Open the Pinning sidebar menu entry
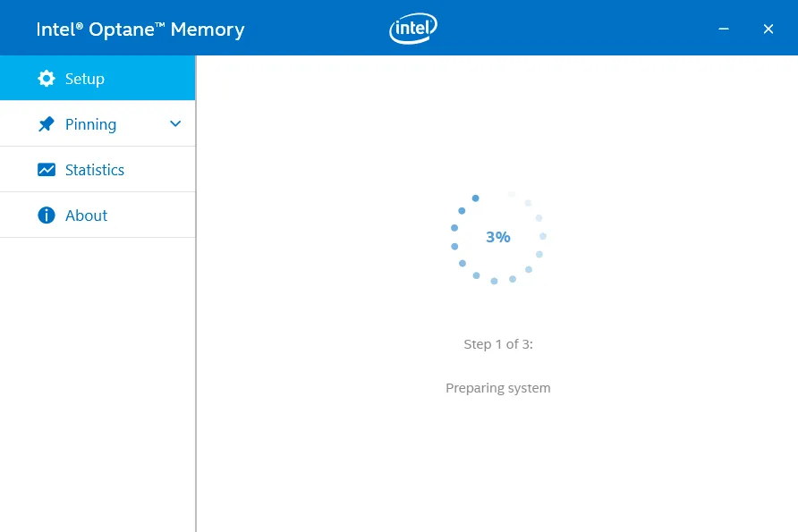This screenshot has height=532, width=798. point(90,123)
